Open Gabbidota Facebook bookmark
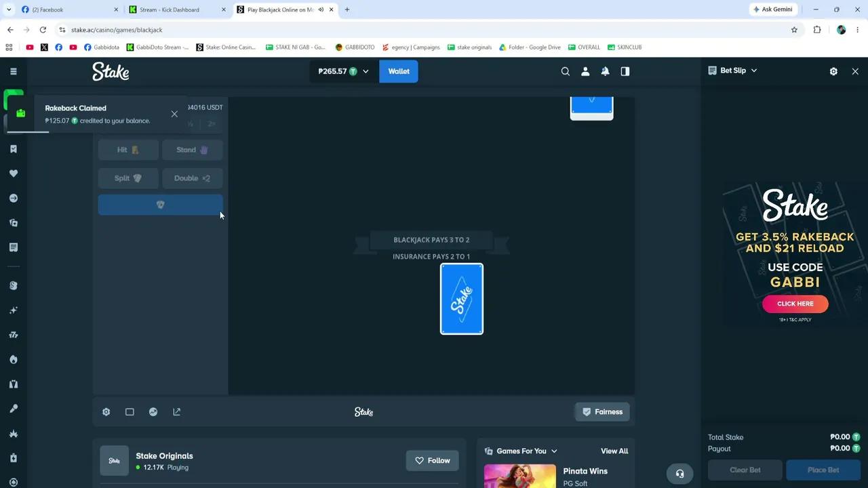The height and width of the screenshot is (488, 868). (x=101, y=47)
